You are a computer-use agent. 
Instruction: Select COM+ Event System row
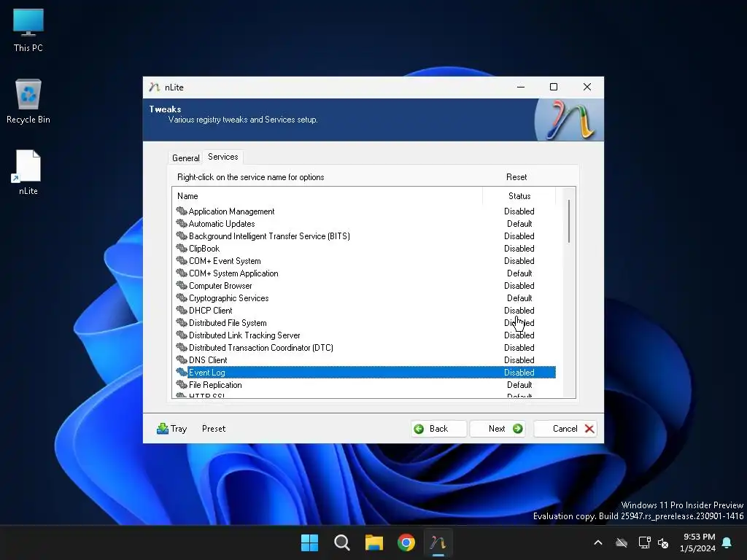pos(365,260)
